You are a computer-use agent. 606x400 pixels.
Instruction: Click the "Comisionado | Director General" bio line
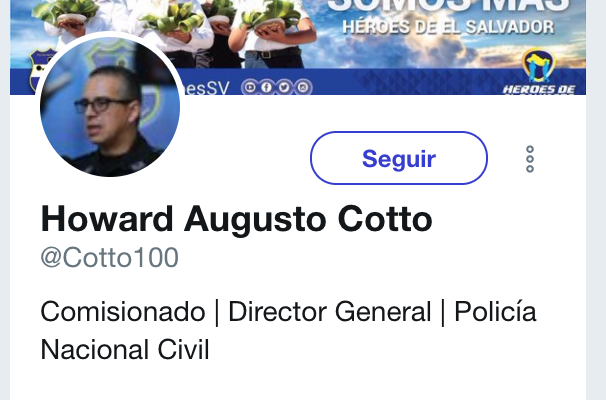coord(235,312)
